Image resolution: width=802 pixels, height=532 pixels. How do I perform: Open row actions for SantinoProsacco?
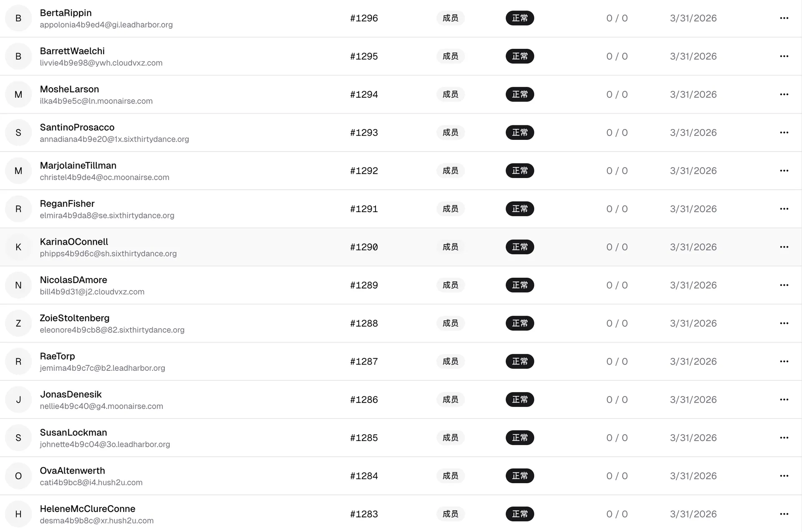[784, 132]
